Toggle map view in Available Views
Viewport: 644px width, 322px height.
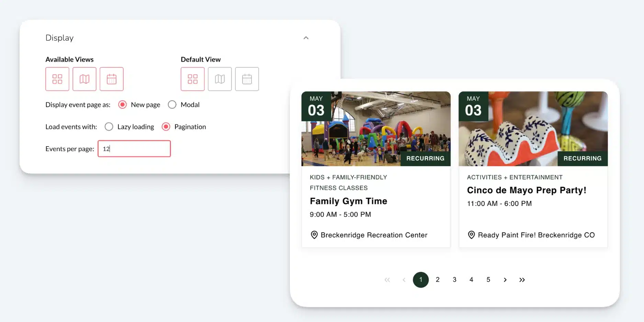pos(84,79)
